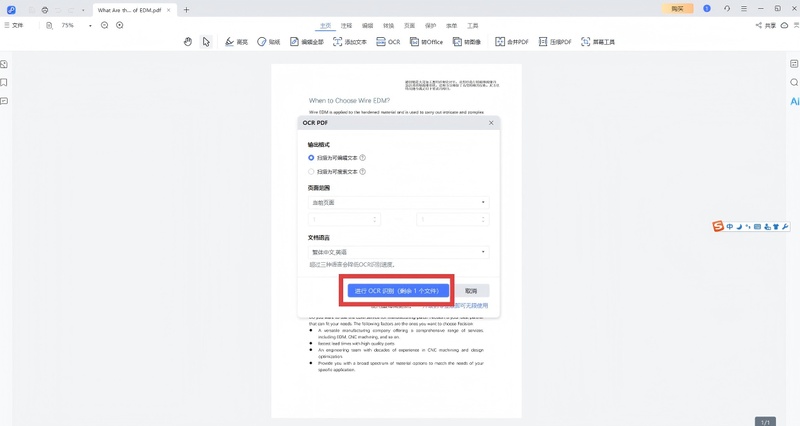Image resolution: width=800 pixels, height=426 pixels.
Task: Click the 进行 OCR 识别 button
Action: 397,290
